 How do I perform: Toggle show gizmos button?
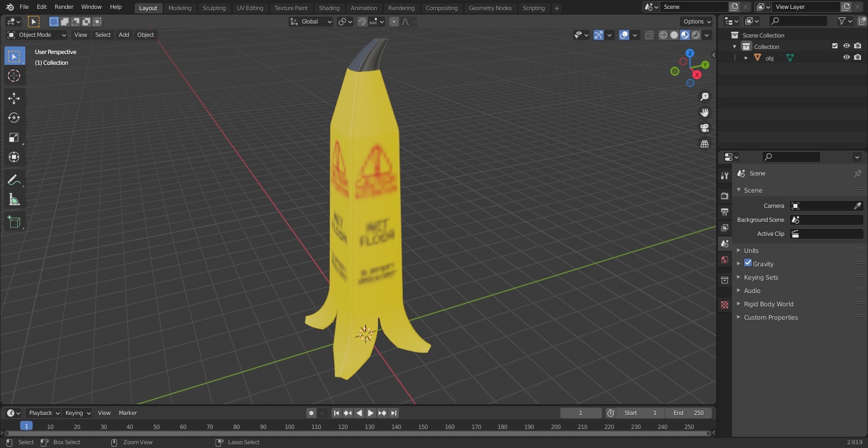(599, 35)
